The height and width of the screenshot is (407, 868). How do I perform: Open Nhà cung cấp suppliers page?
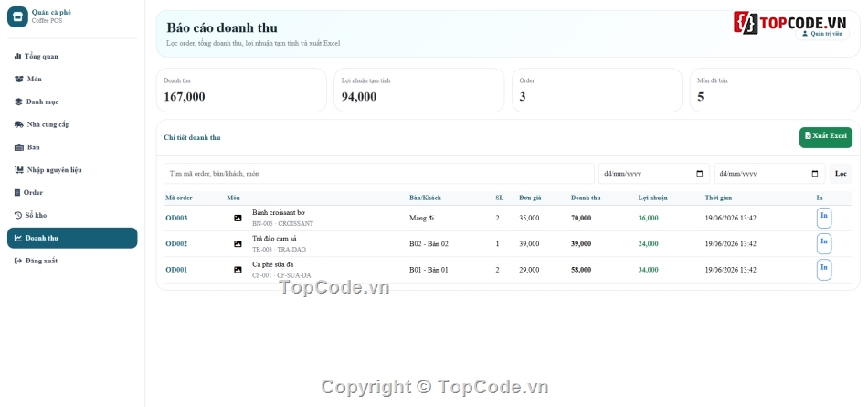click(72, 124)
